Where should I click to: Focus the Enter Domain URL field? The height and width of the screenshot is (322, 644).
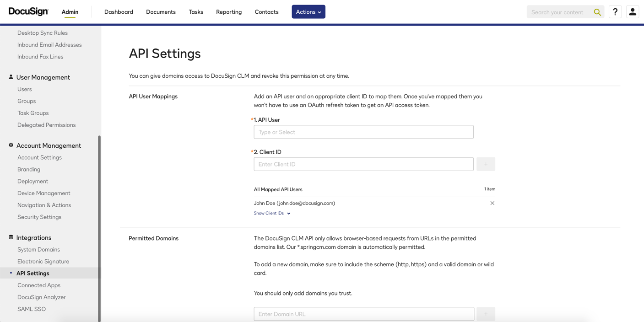363,314
